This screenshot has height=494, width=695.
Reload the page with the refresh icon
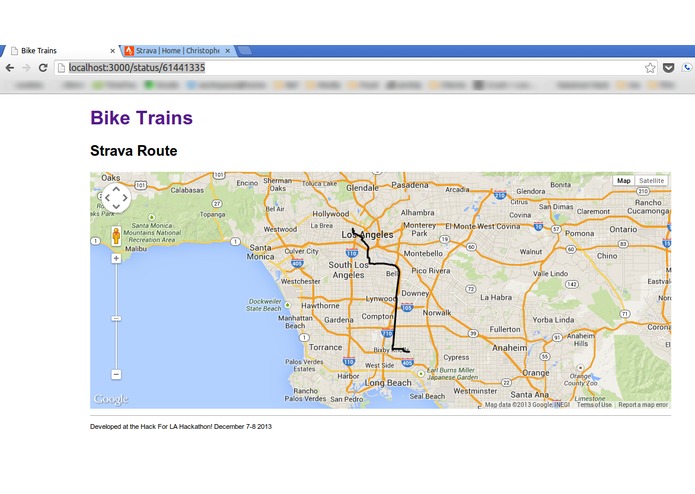(43, 68)
